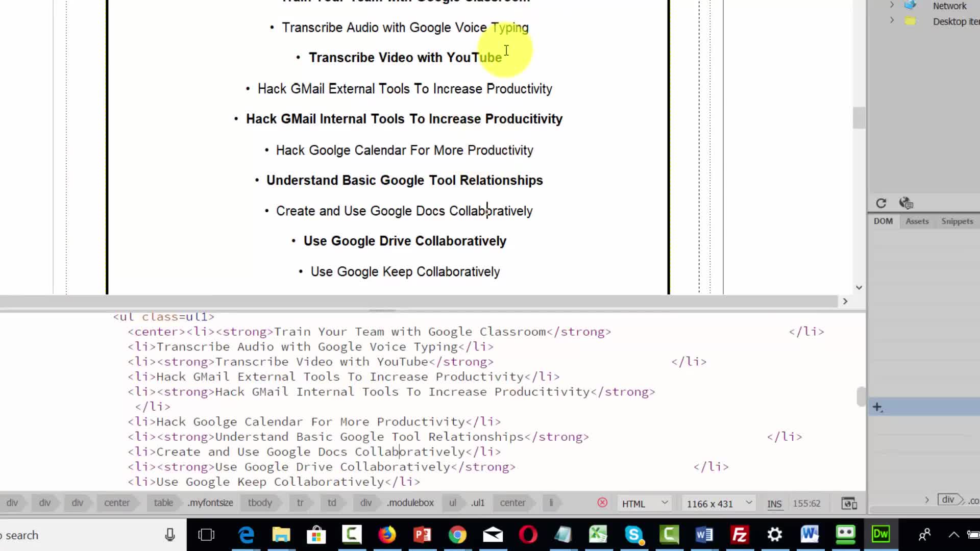Click code line 'Hack Goolge Calendar For More Productivity'
Image resolution: width=980 pixels, height=551 pixels.
pyautogui.click(x=314, y=421)
